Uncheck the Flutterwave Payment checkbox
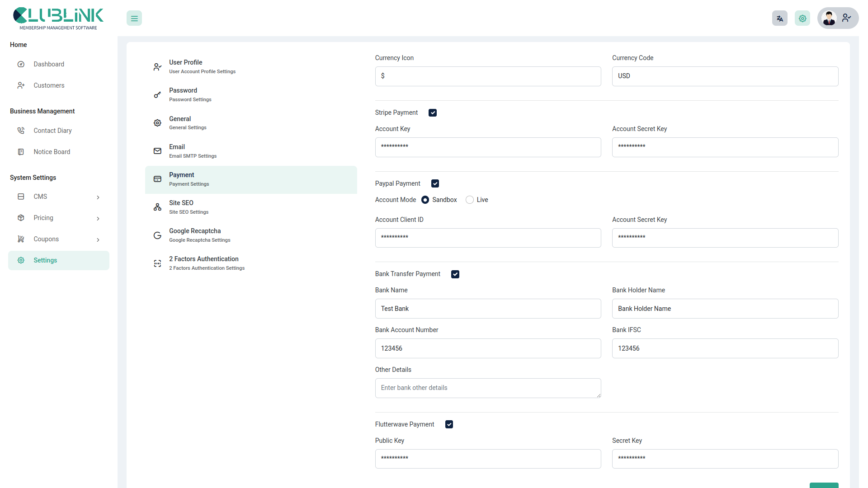The height and width of the screenshot is (488, 868). point(449,424)
